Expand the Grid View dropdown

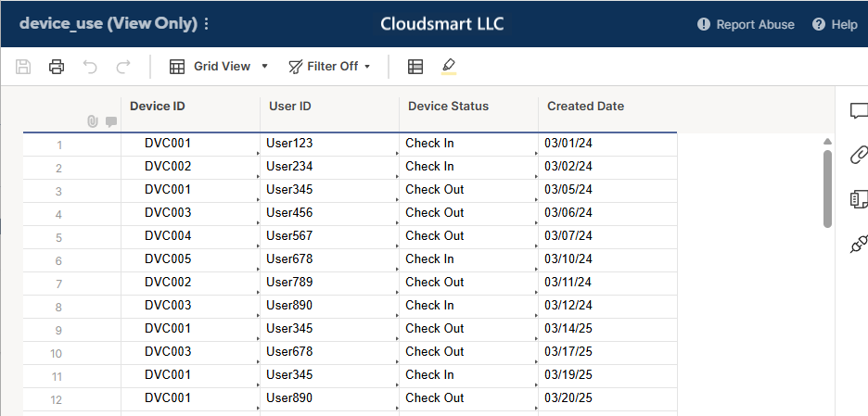tap(219, 67)
